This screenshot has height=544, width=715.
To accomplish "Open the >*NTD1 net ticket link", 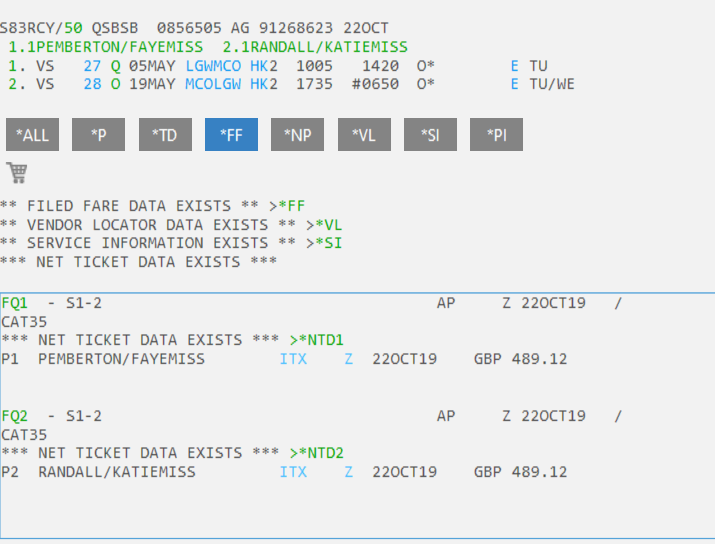I will pyautogui.click(x=317, y=340).
